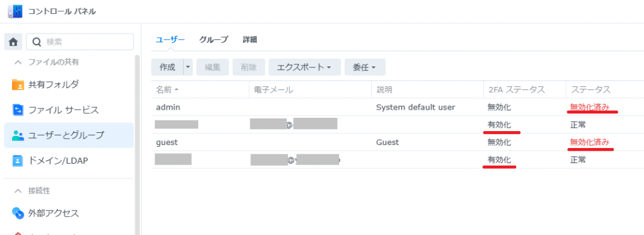The image size is (644, 235).
Task: Open the 外部アクセス icon
Action: tap(18, 213)
